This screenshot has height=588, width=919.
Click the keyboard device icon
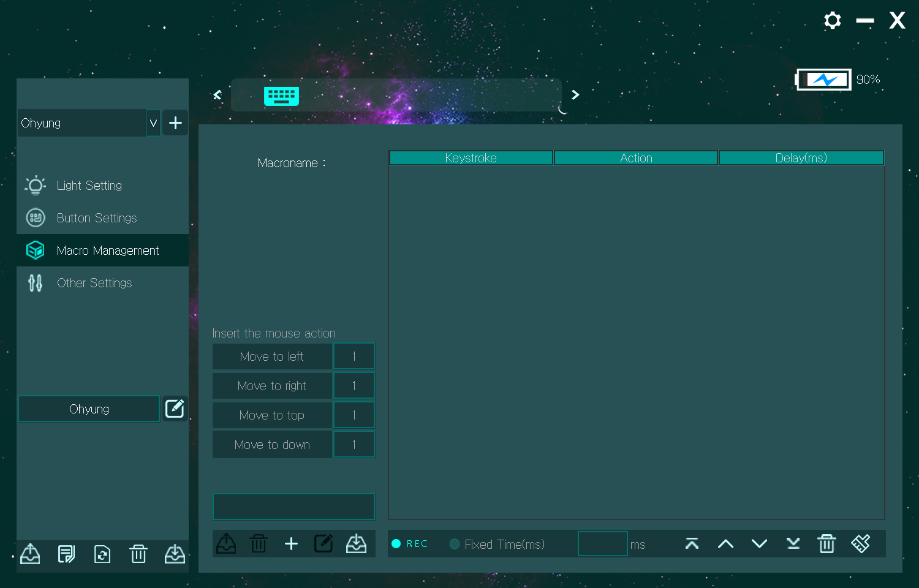pos(281,96)
